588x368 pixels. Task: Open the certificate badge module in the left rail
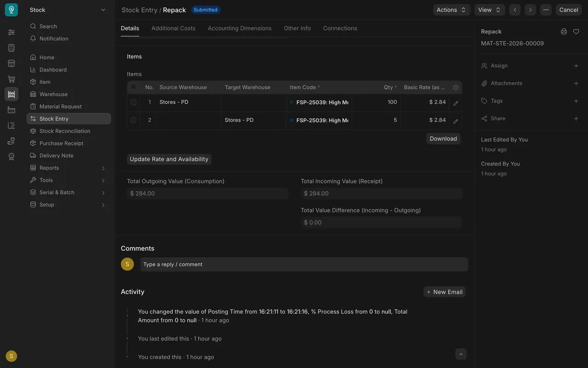(x=11, y=156)
